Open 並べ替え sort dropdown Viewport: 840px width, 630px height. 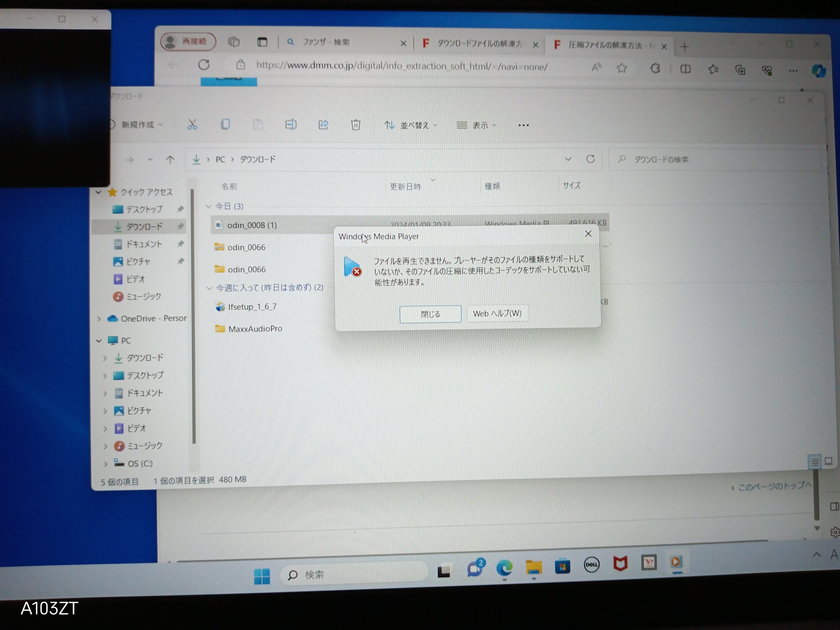411,125
